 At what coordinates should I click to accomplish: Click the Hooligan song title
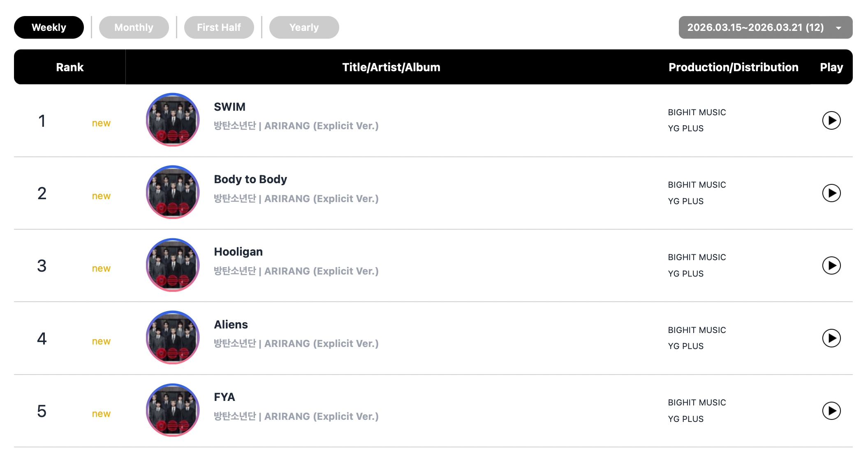[x=238, y=252]
